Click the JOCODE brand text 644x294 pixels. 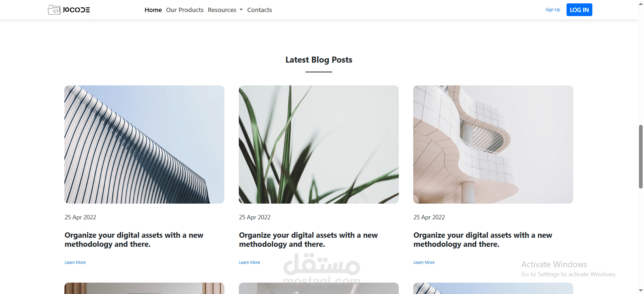[x=76, y=10]
